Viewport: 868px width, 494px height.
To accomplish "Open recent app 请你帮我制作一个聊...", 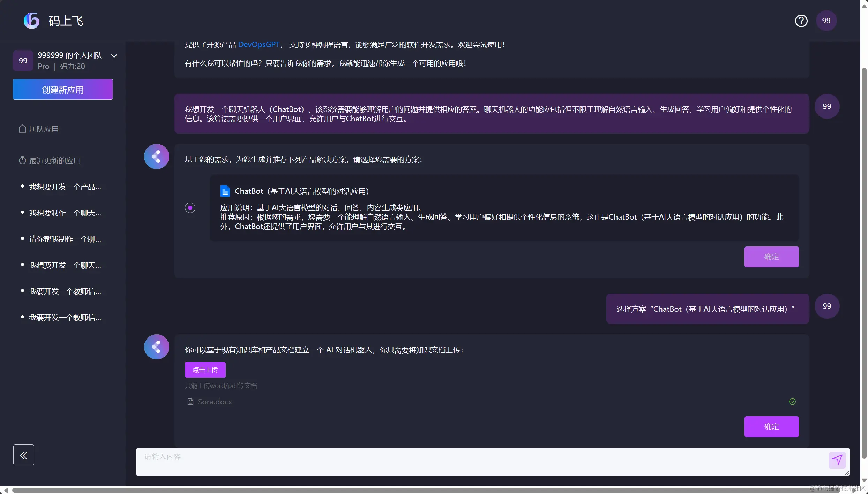I will pyautogui.click(x=65, y=239).
